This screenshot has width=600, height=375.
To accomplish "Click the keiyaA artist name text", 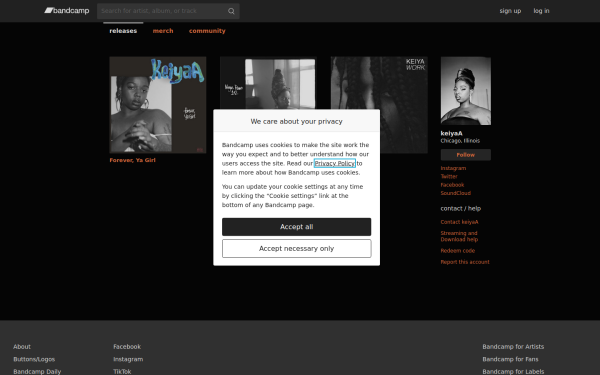I will click(452, 133).
